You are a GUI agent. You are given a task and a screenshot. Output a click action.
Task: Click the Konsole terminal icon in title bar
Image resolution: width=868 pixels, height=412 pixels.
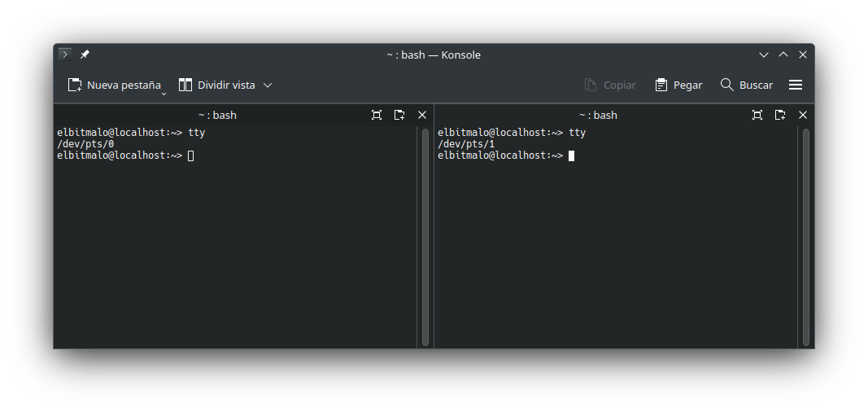65,55
